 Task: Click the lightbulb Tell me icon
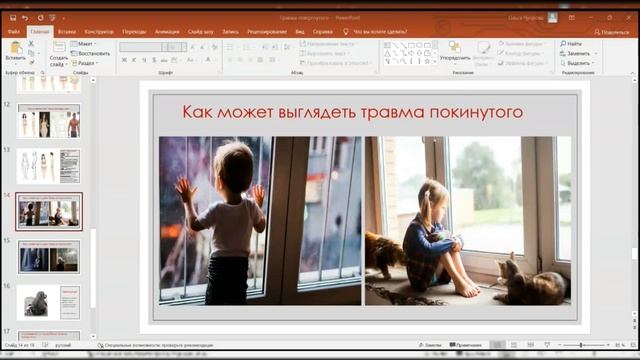click(346, 31)
